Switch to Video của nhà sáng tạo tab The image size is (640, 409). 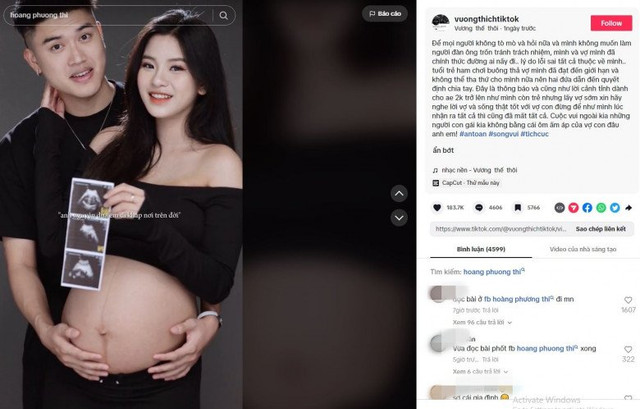583,249
